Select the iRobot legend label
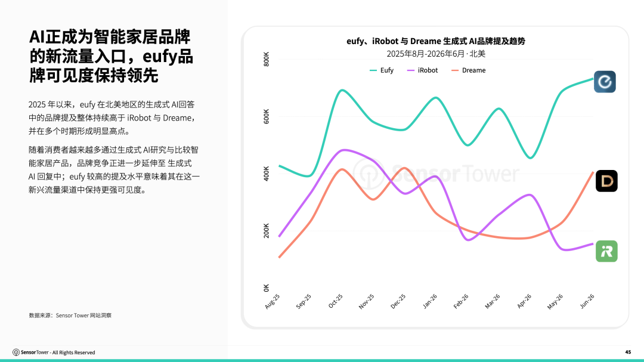 [428, 70]
